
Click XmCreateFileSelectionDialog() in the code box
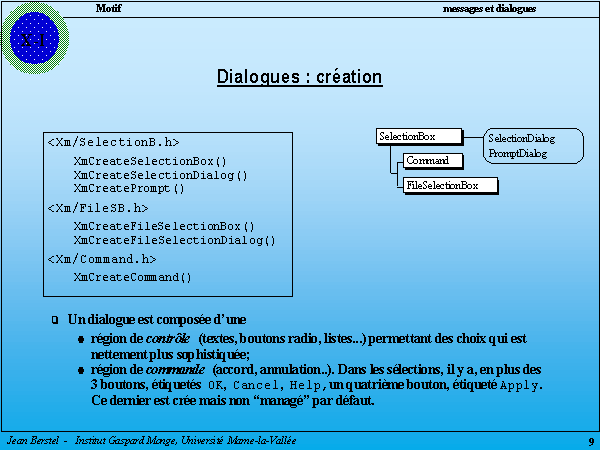pyautogui.click(x=174, y=240)
